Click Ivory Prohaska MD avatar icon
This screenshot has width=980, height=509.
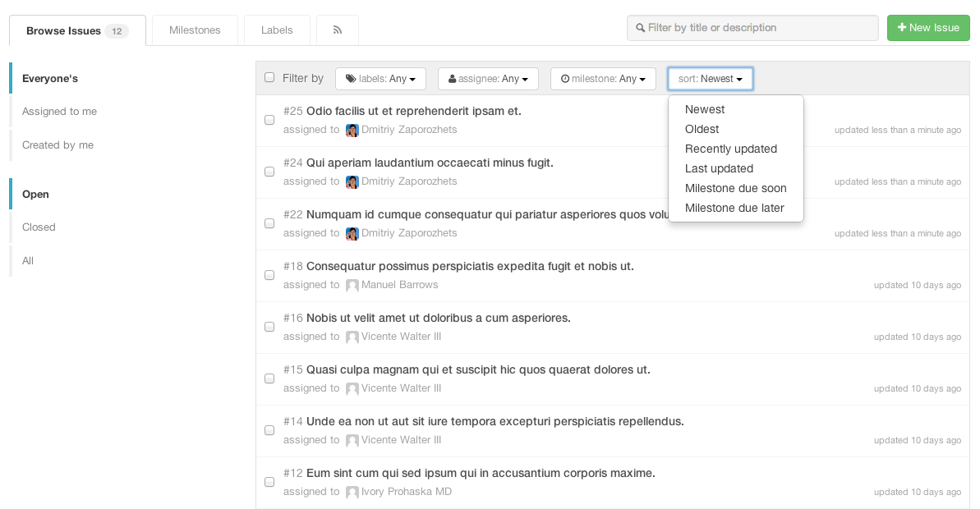[352, 493]
